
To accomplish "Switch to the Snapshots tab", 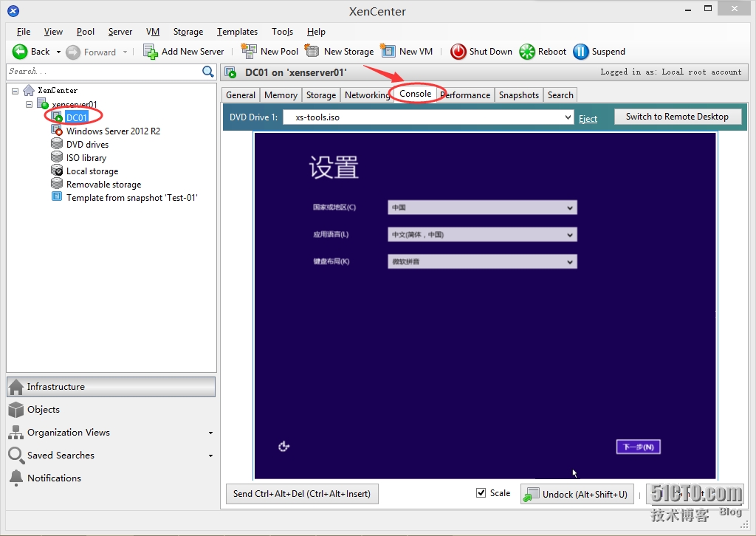I will coord(519,95).
